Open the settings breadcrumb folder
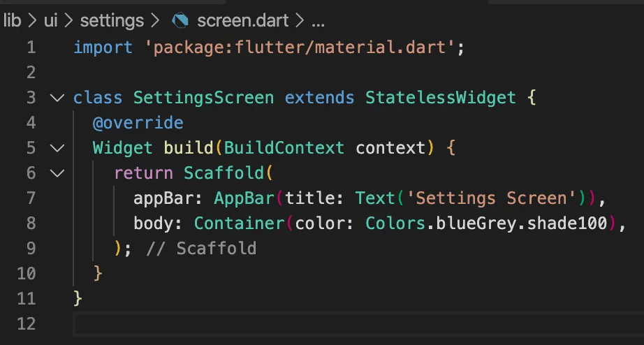This screenshot has width=644, height=345. (x=112, y=20)
